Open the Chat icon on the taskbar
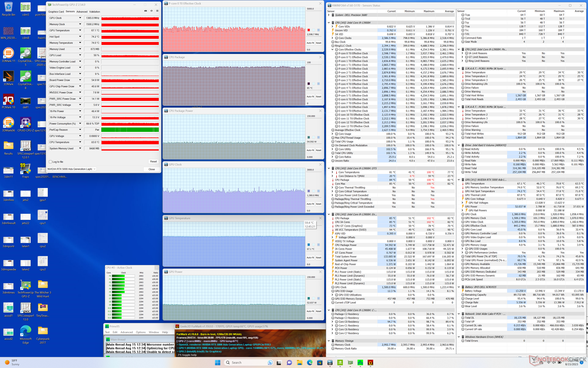The height and width of the screenshot is (368, 588). 289,362
